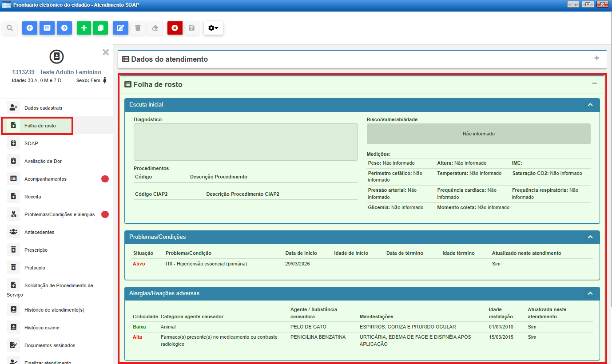Screen dimensions: 612x364
Task: Click the Diagnóstico text area
Action: (x=246, y=142)
